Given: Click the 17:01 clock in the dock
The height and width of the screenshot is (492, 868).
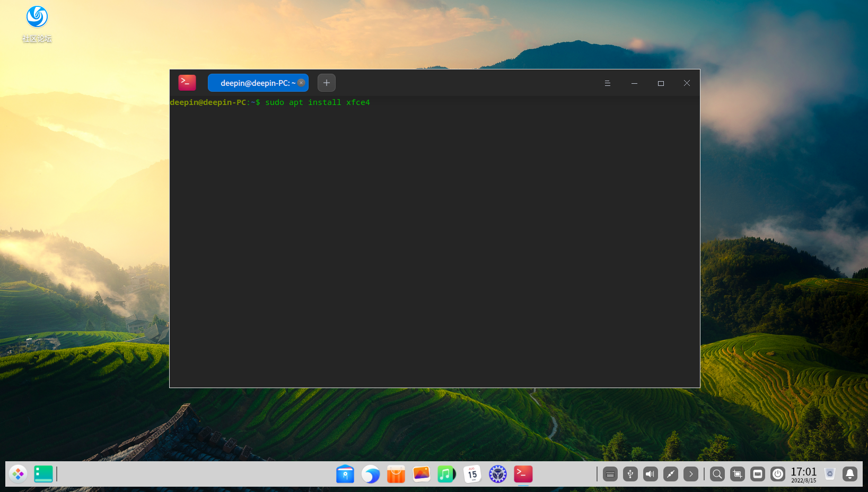Looking at the screenshot, I should pos(804,474).
